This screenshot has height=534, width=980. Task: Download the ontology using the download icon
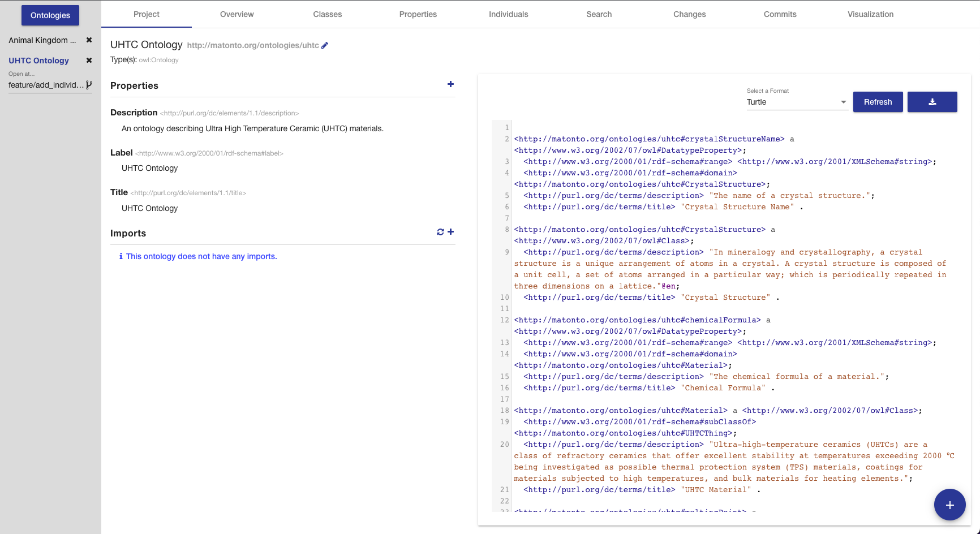point(932,102)
